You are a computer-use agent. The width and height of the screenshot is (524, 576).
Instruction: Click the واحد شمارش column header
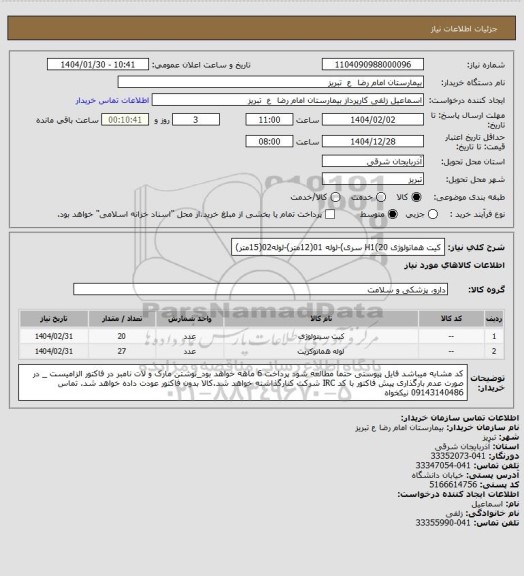point(190,318)
